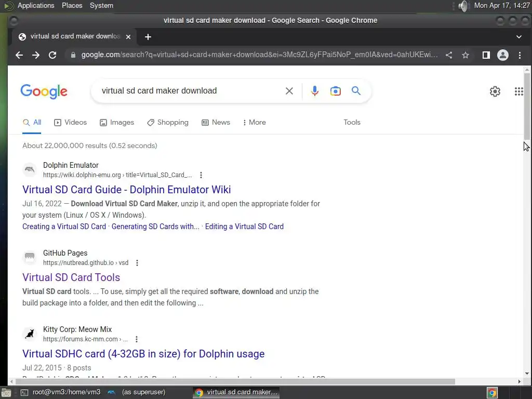Click Kitty Corp cat favicon
This screenshot has height=399, width=532.
(x=30, y=334)
